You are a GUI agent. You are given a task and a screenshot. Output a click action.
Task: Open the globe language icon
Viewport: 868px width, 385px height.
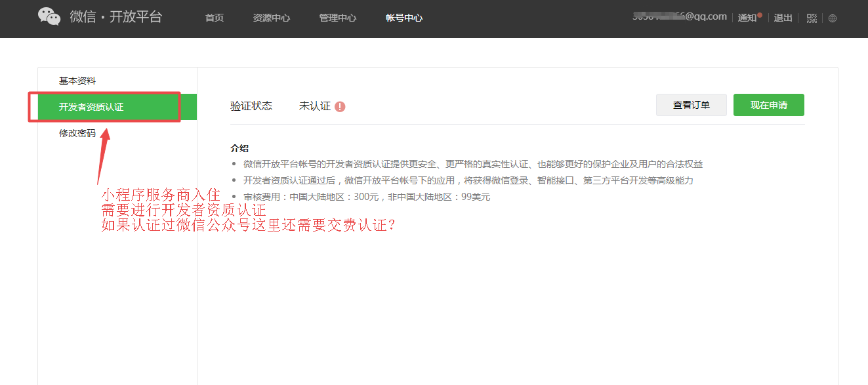point(833,18)
